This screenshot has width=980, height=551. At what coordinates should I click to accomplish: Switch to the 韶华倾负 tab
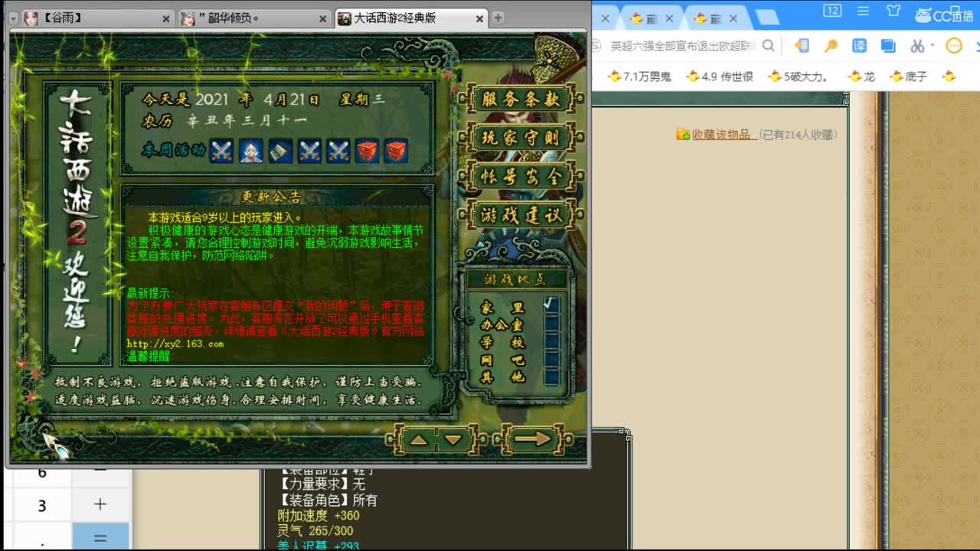coord(255,18)
